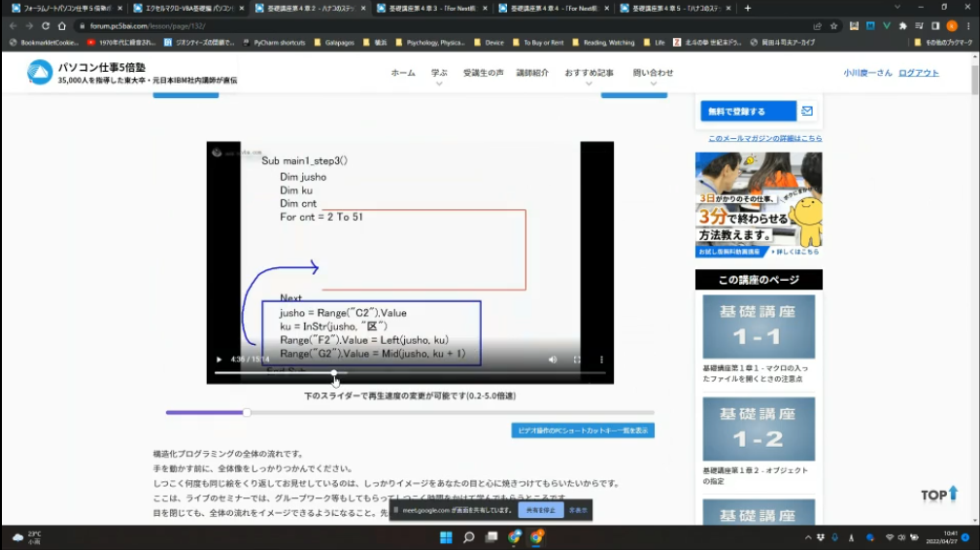This screenshot has height=550, width=980.
Task: Click the purple playback speed slider handle
Action: [247, 412]
